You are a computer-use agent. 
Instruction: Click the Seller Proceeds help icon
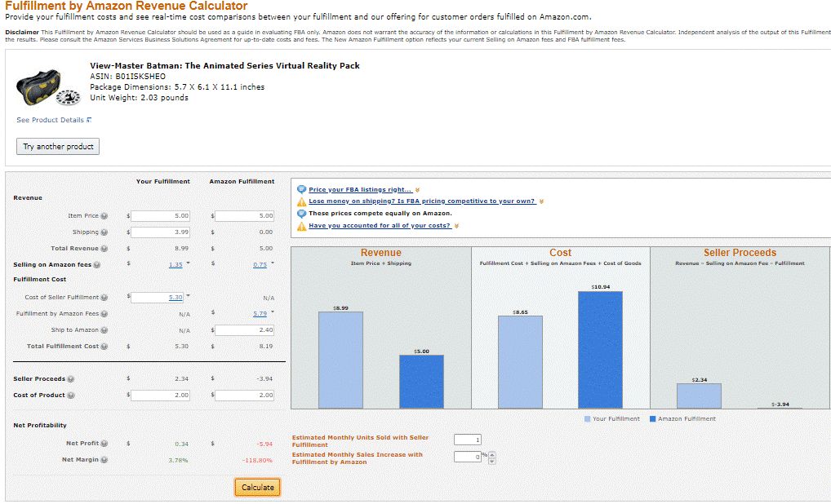coord(71,379)
